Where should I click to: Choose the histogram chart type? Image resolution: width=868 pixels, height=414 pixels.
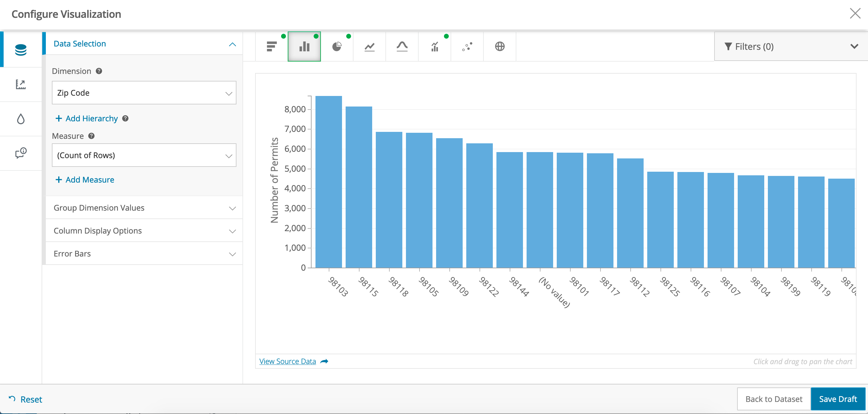(x=402, y=46)
